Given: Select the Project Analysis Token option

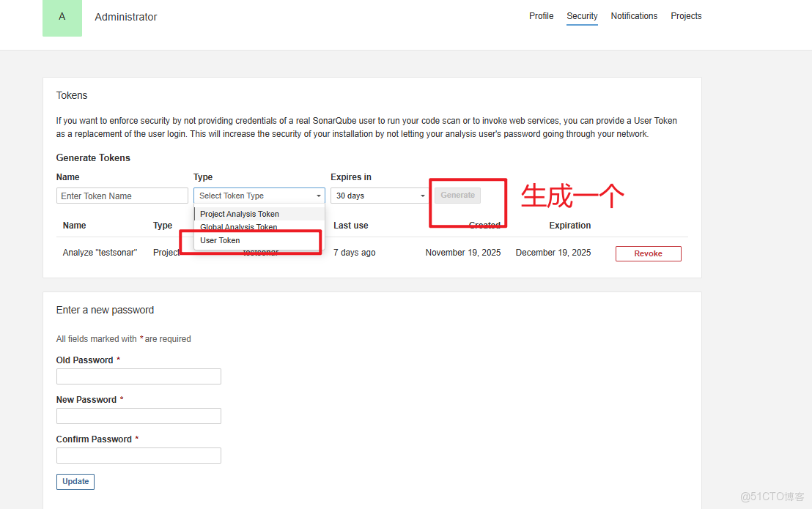Looking at the screenshot, I should click(240, 213).
